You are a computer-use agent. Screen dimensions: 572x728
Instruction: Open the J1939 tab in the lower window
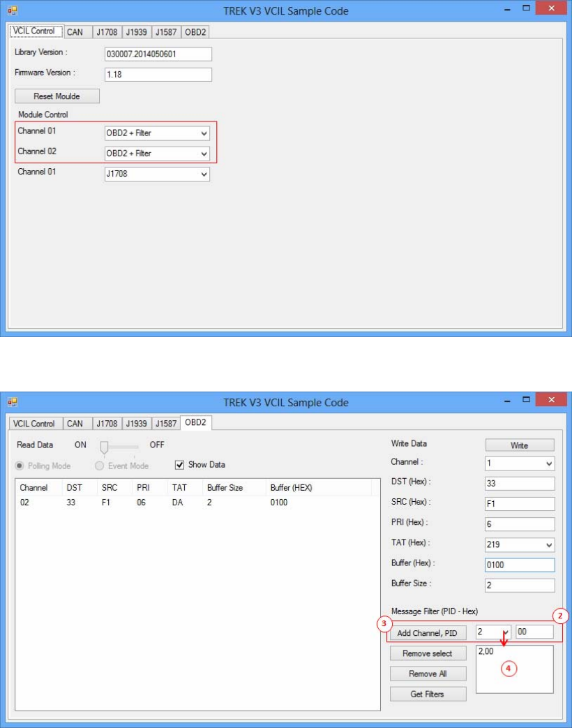coord(137,424)
